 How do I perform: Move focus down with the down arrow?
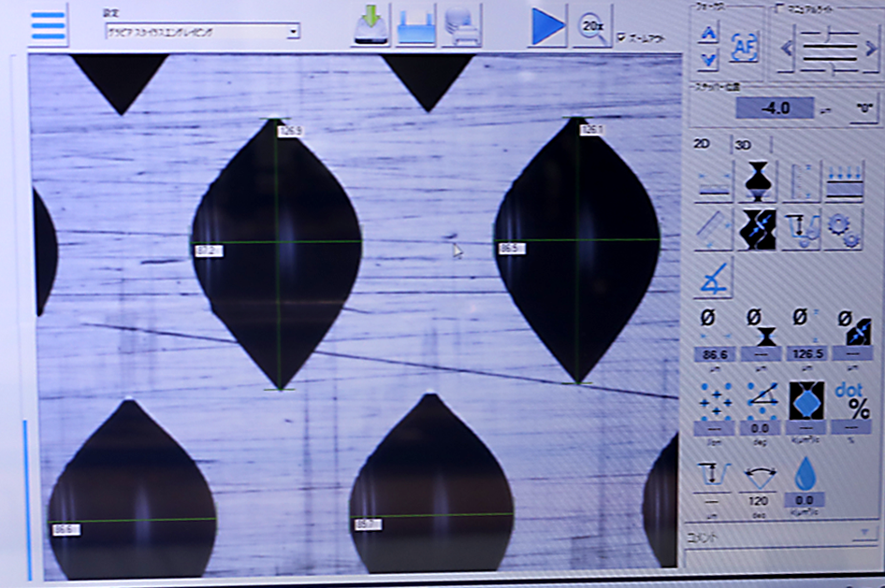(x=708, y=60)
